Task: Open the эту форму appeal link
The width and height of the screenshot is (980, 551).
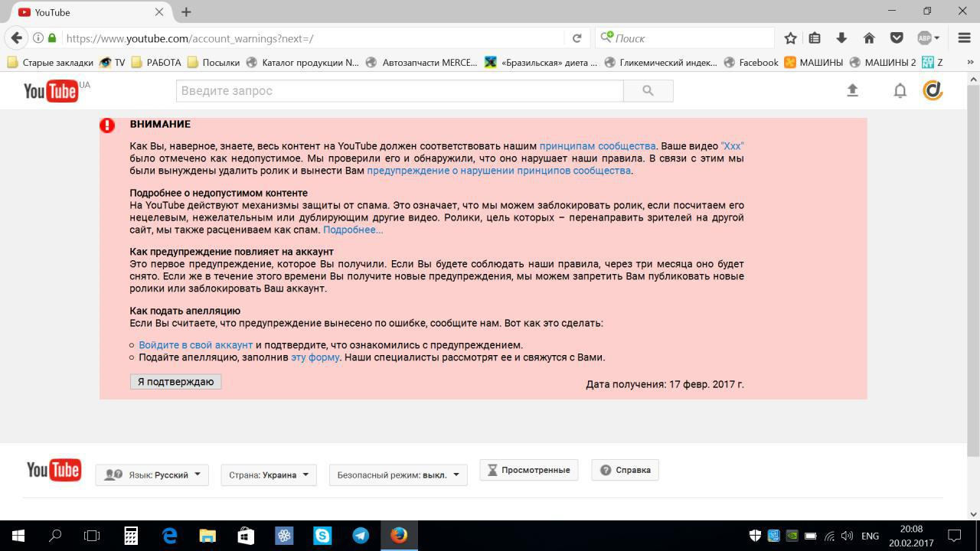Action: (315, 357)
